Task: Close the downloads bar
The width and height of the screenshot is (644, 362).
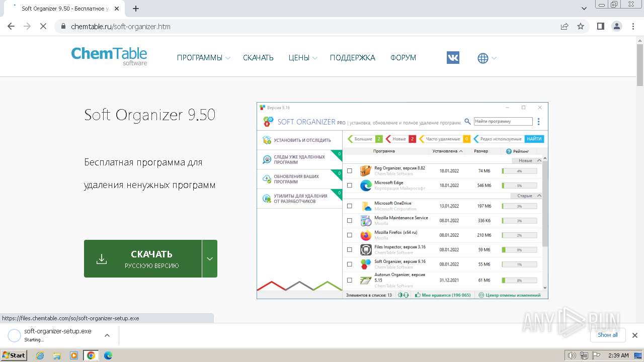Action: (635, 335)
